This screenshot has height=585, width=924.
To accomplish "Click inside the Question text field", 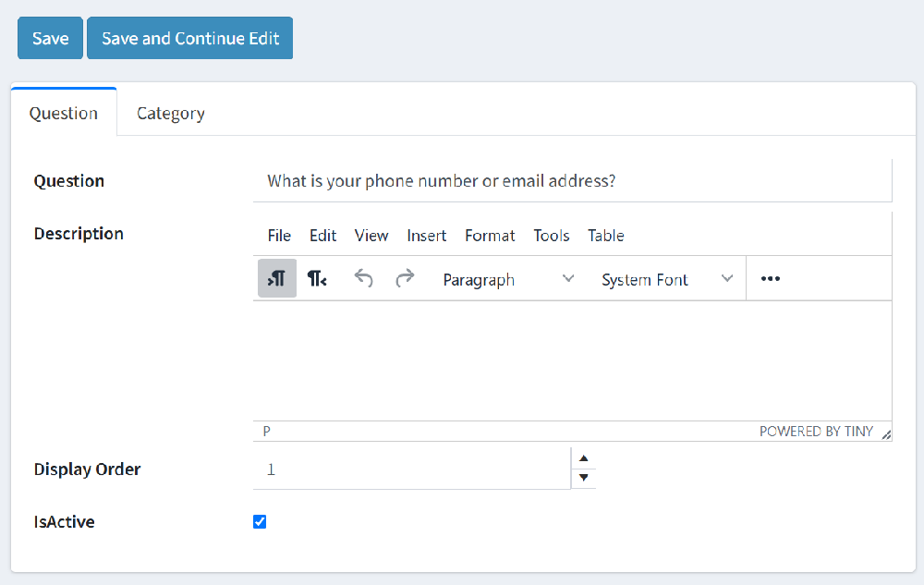I will coord(554,180).
